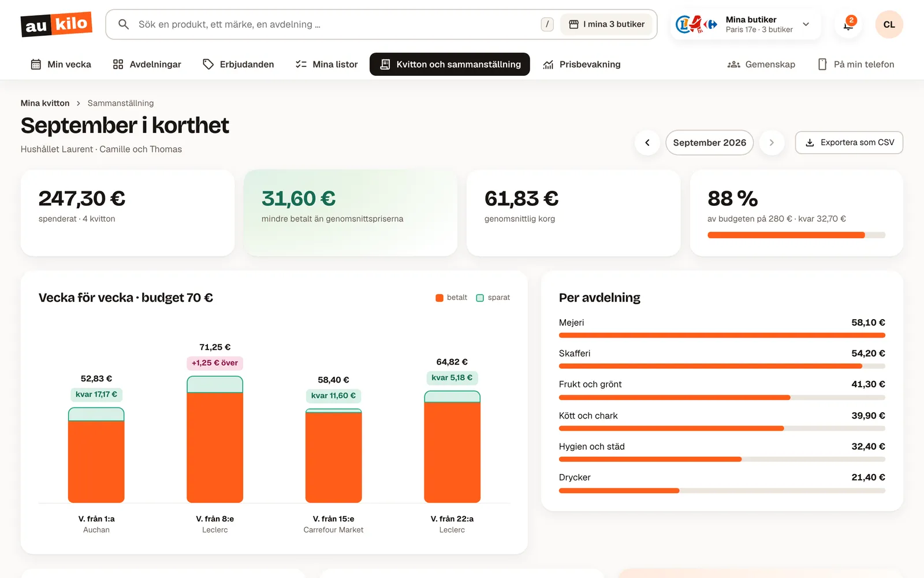924x578 pixels.
Task: Open the På min telefon link
Action: click(x=856, y=64)
